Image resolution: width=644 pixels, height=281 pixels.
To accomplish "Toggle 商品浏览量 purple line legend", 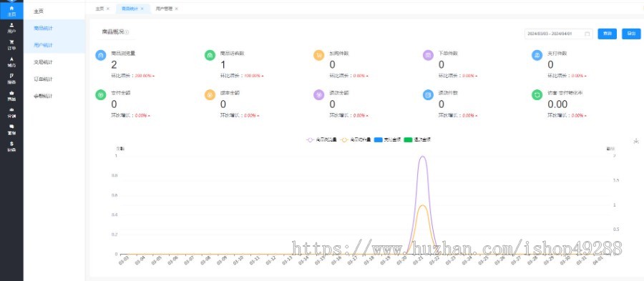I will click(x=321, y=140).
